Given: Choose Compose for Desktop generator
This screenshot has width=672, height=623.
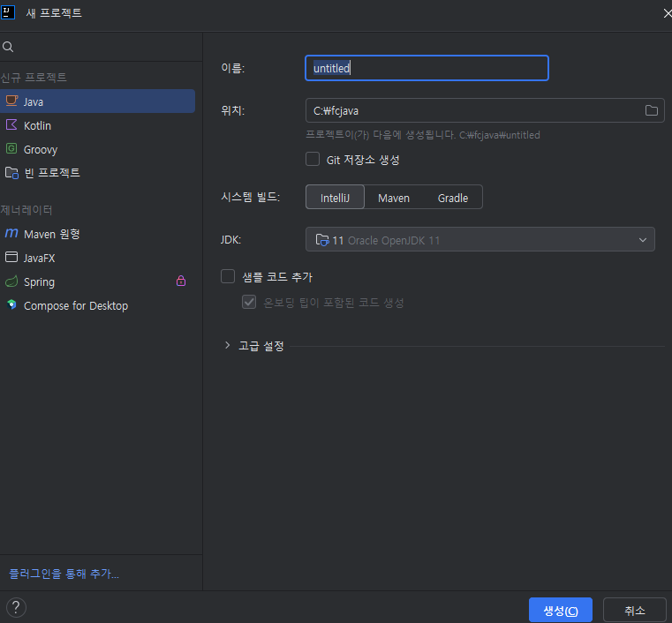Looking at the screenshot, I should (97, 305).
